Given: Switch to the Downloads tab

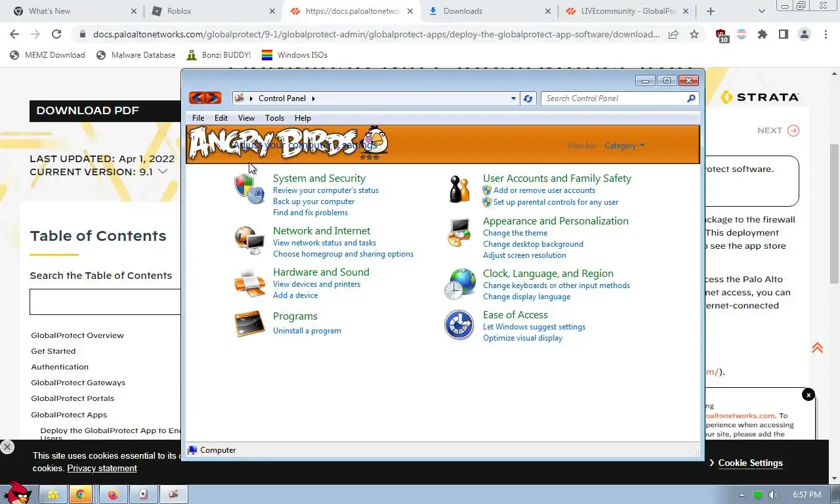Looking at the screenshot, I should pyautogui.click(x=490, y=11).
